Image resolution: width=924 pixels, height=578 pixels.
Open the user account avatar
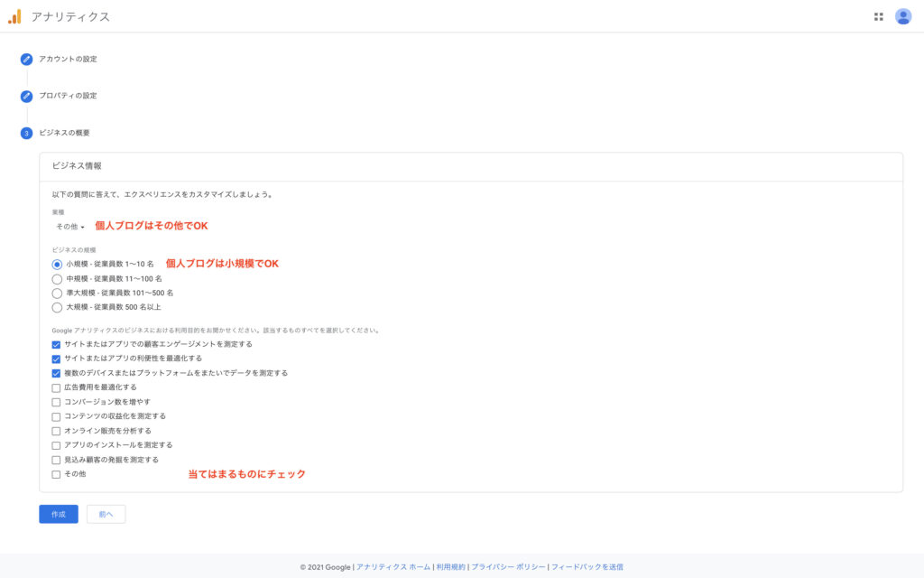(x=902, y=16)
